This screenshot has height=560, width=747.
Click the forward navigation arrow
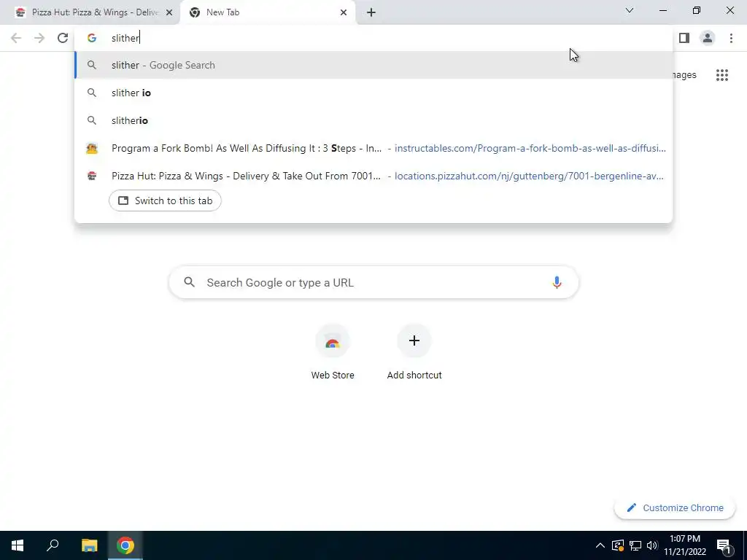pos(39,38)
